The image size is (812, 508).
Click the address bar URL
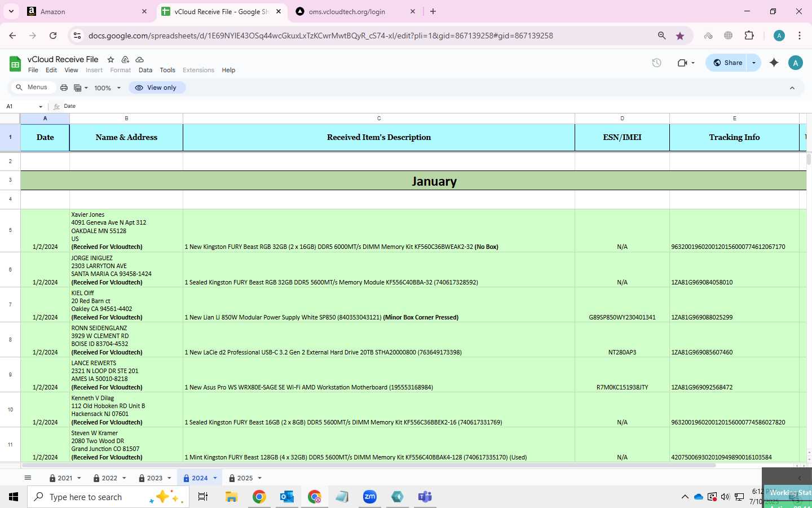pos(320,36)
